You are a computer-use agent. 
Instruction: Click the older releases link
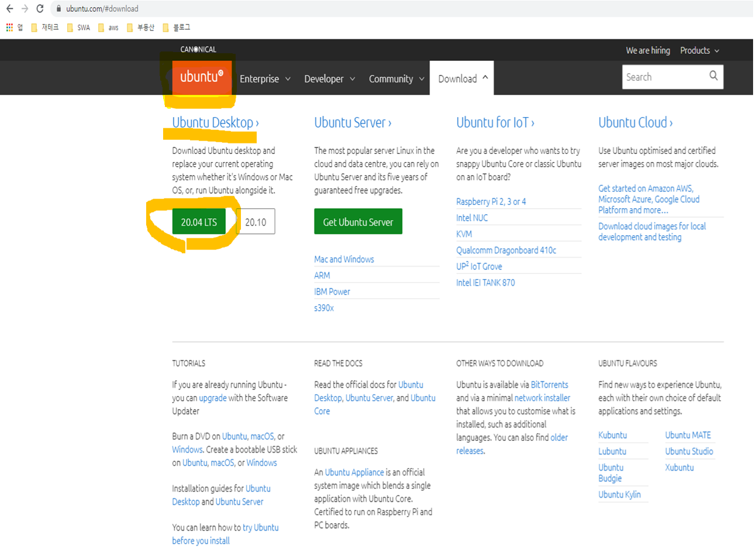(x=512, y=444)
